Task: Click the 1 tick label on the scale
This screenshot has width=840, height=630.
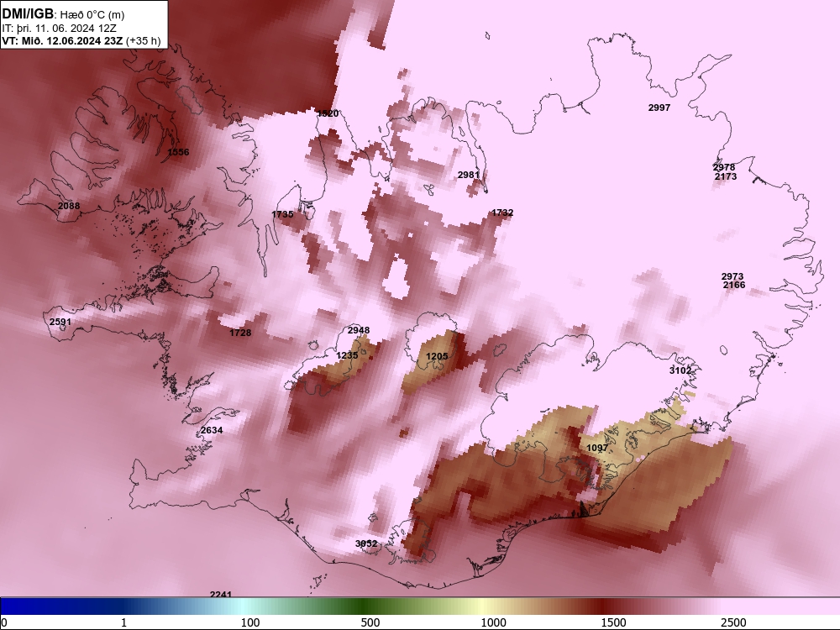Action: click(x=123, y=622)
